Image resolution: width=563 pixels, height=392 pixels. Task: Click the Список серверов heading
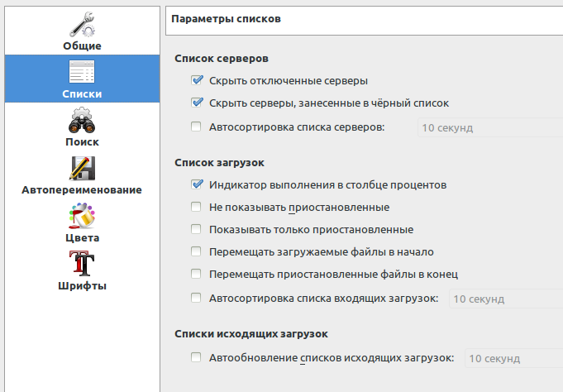(222, 59)
